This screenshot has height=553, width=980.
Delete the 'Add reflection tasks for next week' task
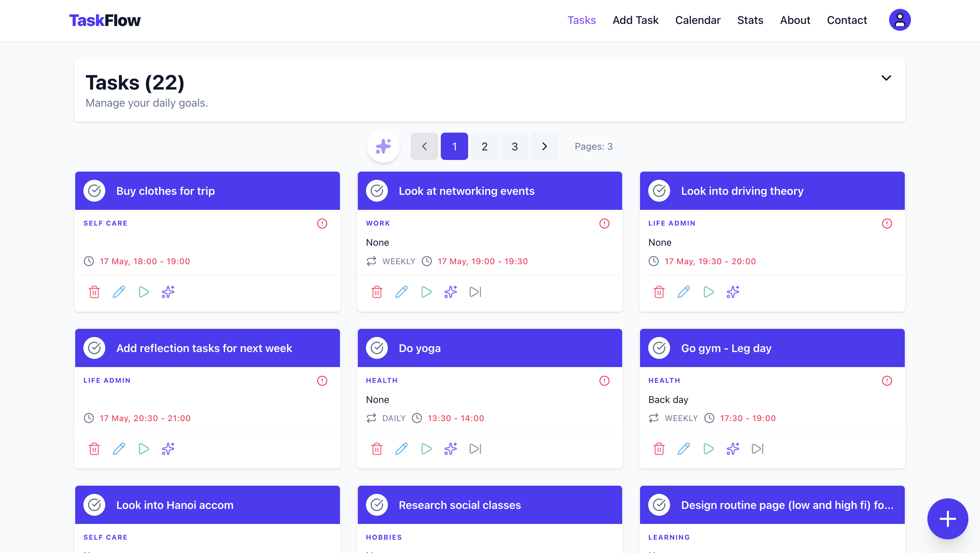[94, 449]
